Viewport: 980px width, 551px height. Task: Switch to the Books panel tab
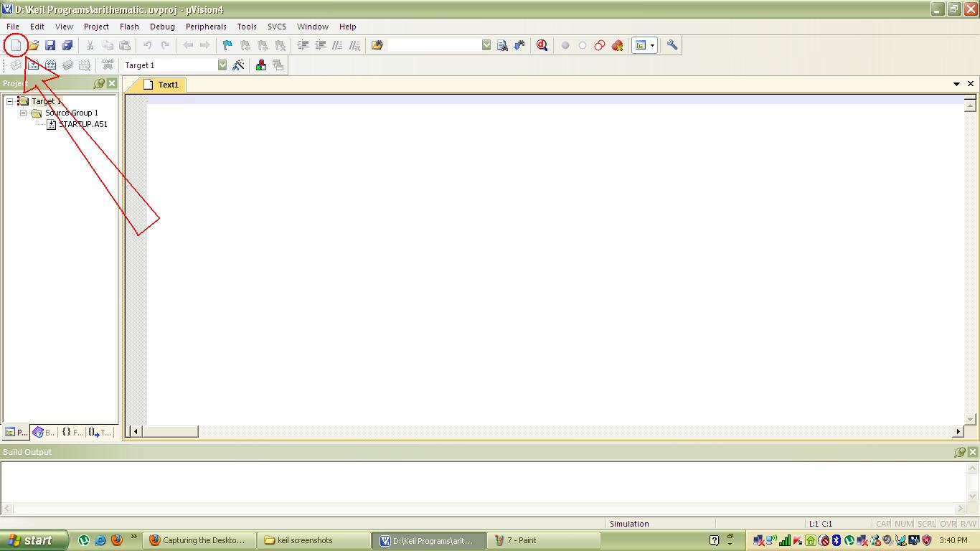coord(44,432)
